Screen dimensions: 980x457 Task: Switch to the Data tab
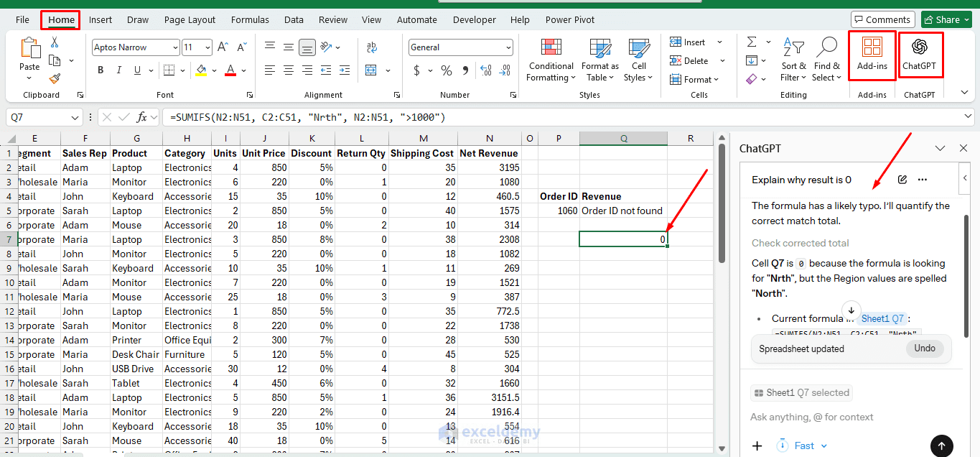294,19
